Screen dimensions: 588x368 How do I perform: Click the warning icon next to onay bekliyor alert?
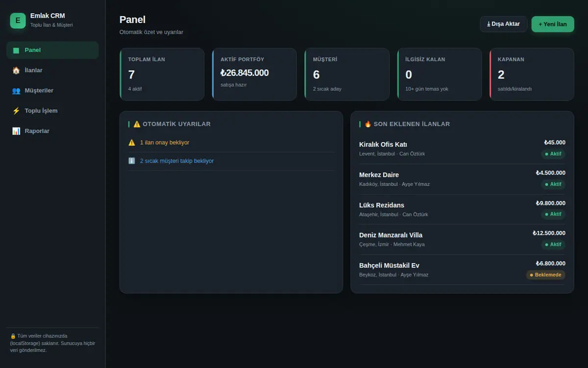(x=132, y=142)
